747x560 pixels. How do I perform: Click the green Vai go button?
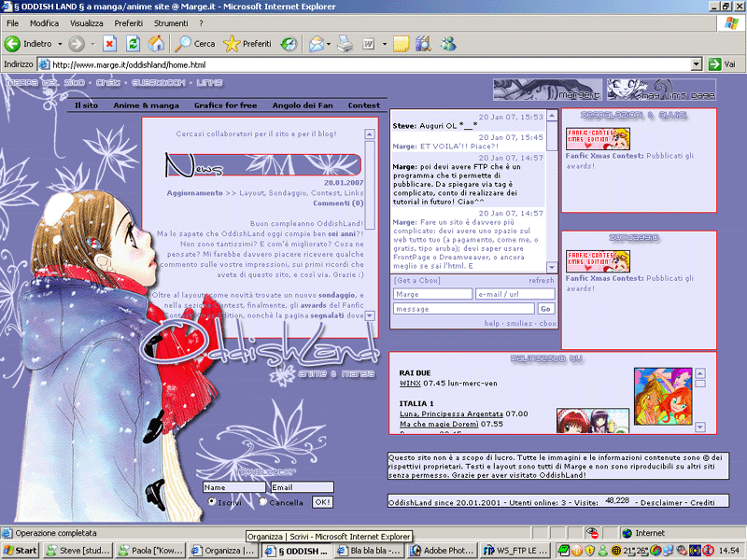pyautogui.click(x=722, y=64)
